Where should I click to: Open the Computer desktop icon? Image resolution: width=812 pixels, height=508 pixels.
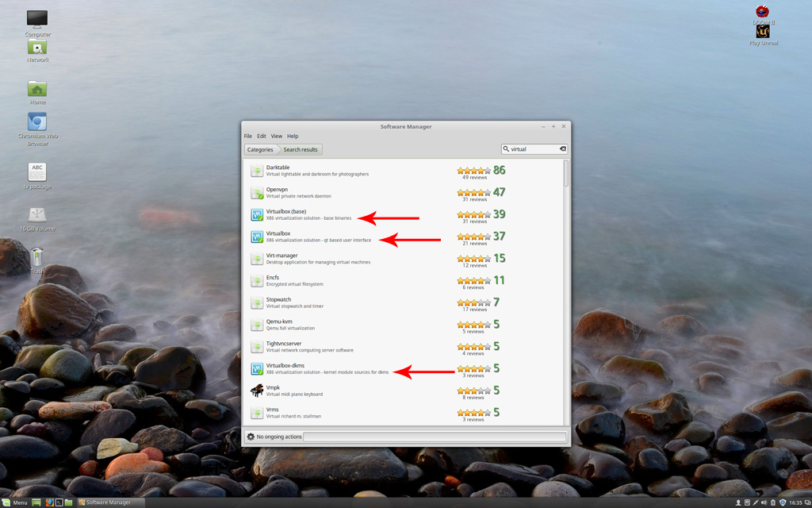tap(37, 19)
